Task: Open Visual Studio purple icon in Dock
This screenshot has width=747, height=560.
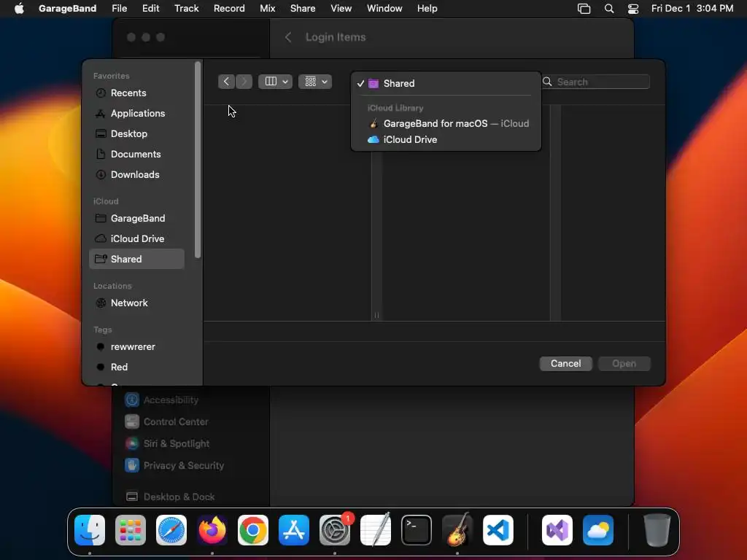Action: [557, 530]
